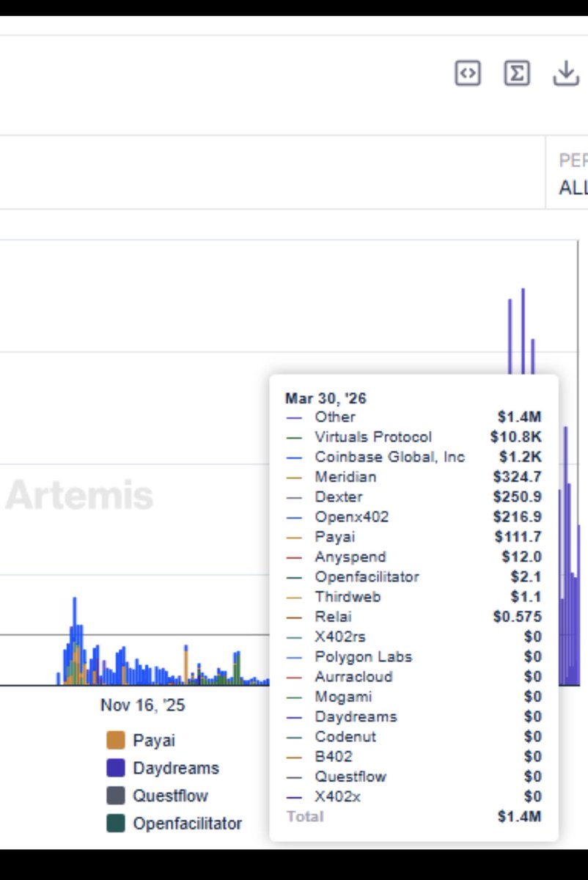This screenshot has height=880, width=588.
Task: Click the Polygon Labs tooltip row
Action: pyautogui.click(x=414, y=656)
